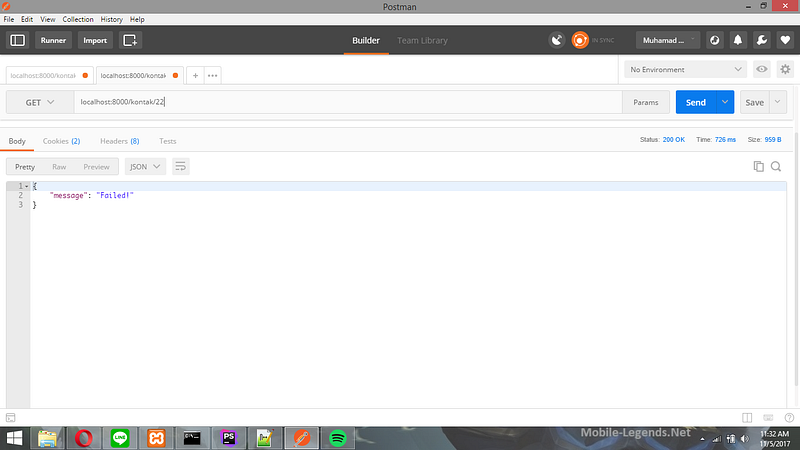Click the Runner button
Screen dimensions: 800x450
pyautogui.click(x=53, y=40)
